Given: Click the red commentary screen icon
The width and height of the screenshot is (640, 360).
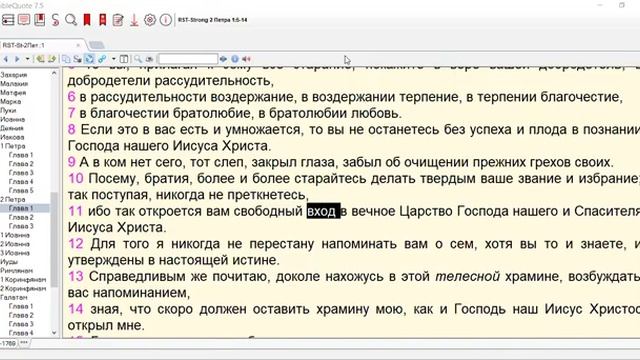Looking at the screenshot, I should tap(24, 20).
